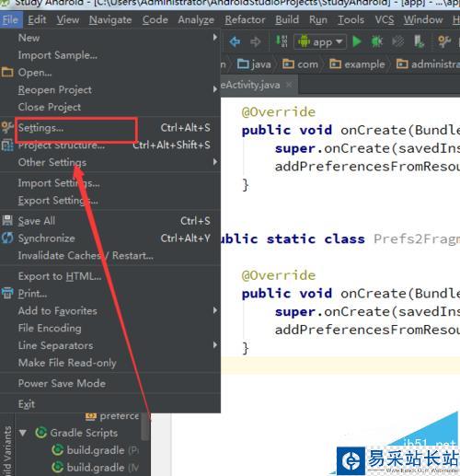Viewport: 460px width, 476px height.
Task: Click the project tree vertical scrollbar
Action: coord(146,428)
